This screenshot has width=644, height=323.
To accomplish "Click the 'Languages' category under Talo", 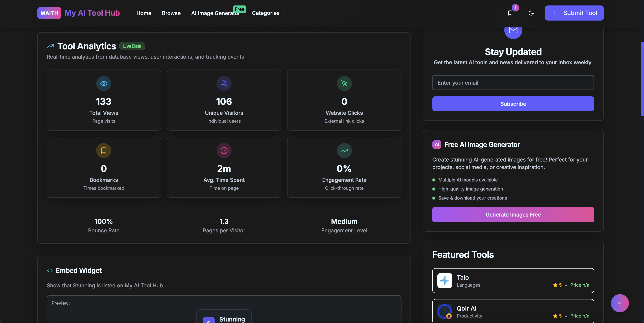I will (469, 285).
